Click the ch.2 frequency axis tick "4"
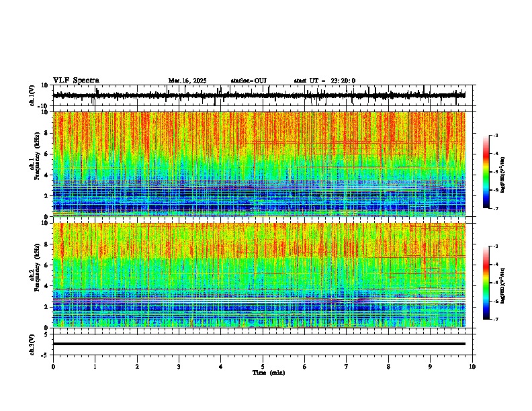The width and height of the screenshot is (532, 411). click(48, 286)
